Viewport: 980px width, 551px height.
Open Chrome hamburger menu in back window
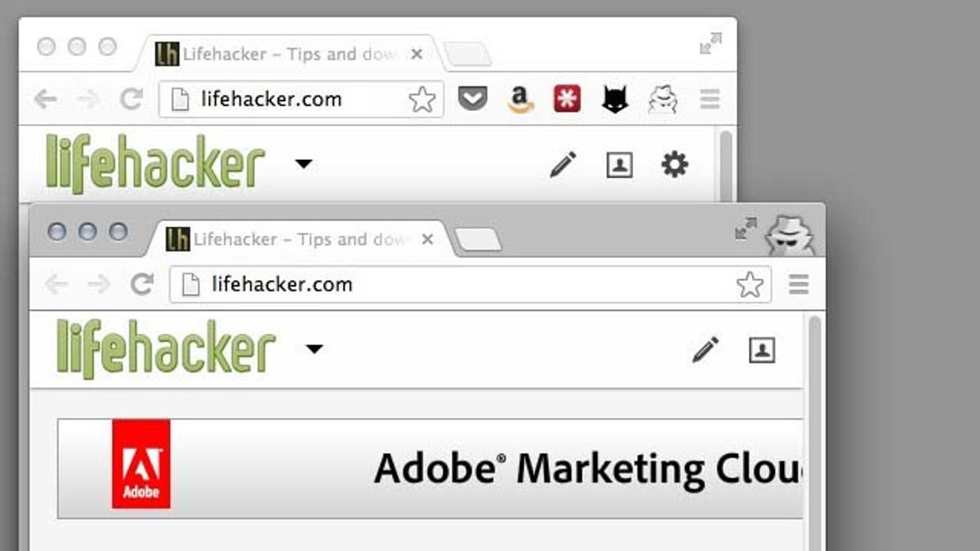pos(710,100)
